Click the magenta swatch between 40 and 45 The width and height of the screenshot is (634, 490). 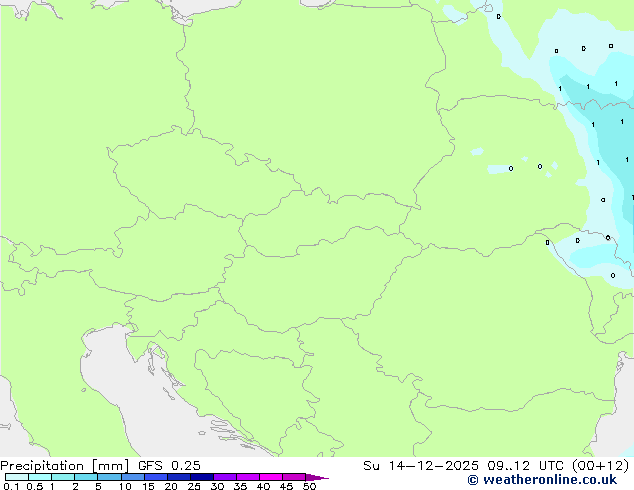pos(271,477)
